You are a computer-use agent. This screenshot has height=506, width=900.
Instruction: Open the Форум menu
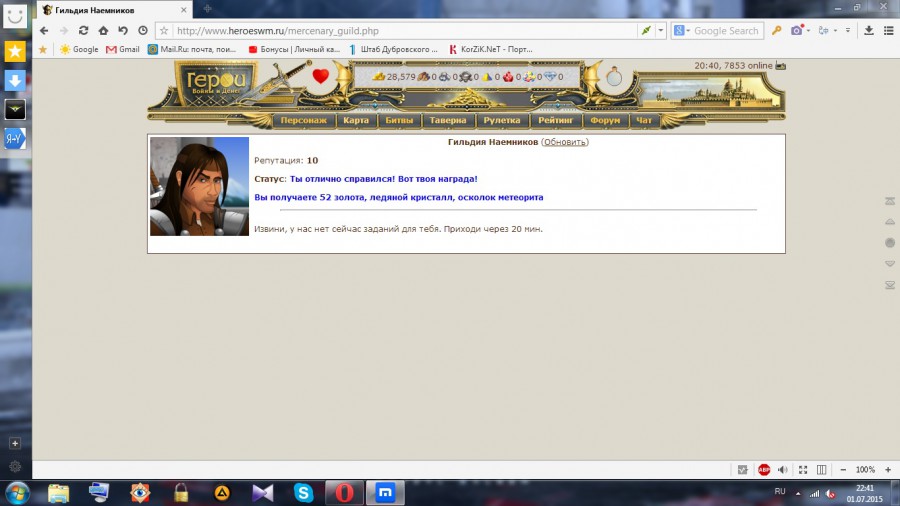[605, 120]
